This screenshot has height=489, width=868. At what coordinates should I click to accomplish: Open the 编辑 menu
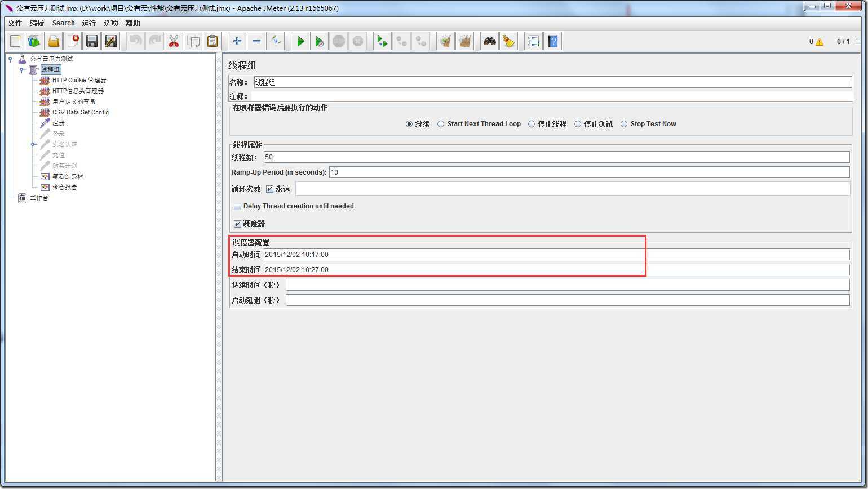pyautogui.click(x=37, y=23)
